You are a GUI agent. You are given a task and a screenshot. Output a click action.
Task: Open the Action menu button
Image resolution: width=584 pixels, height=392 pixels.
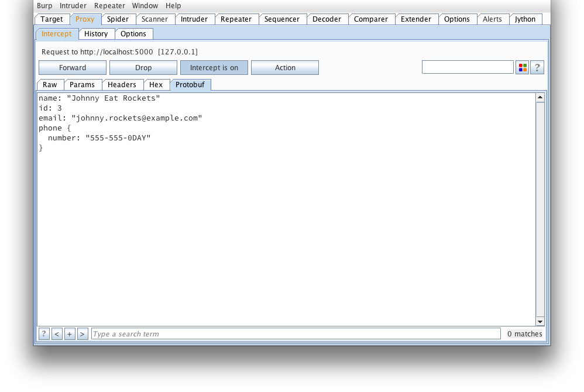(285, 68)
